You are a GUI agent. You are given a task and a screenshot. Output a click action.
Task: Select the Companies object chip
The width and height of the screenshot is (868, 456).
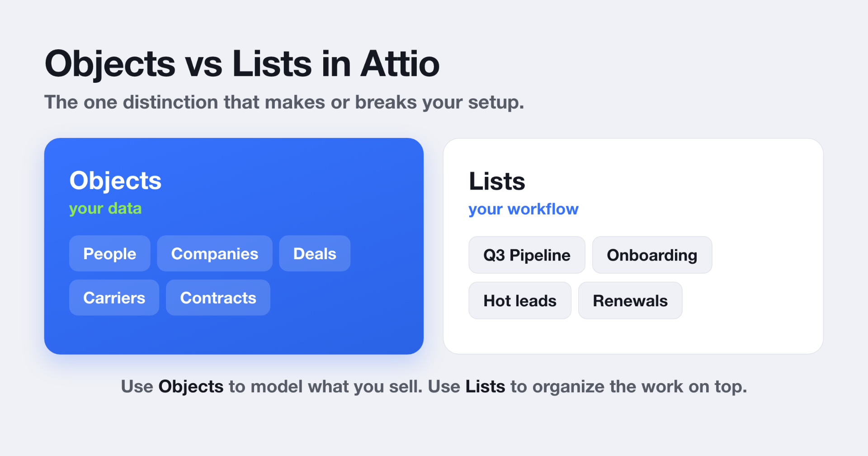[215, 253]
